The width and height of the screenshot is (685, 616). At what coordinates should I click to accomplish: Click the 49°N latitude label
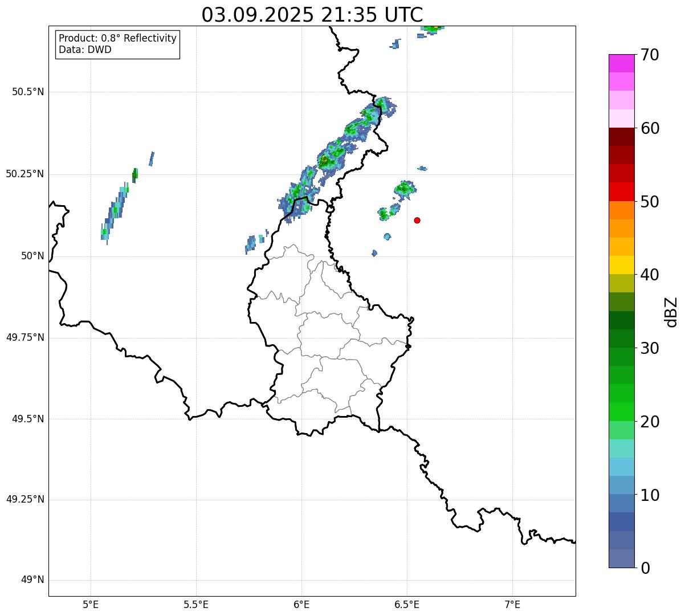[32, 580]
